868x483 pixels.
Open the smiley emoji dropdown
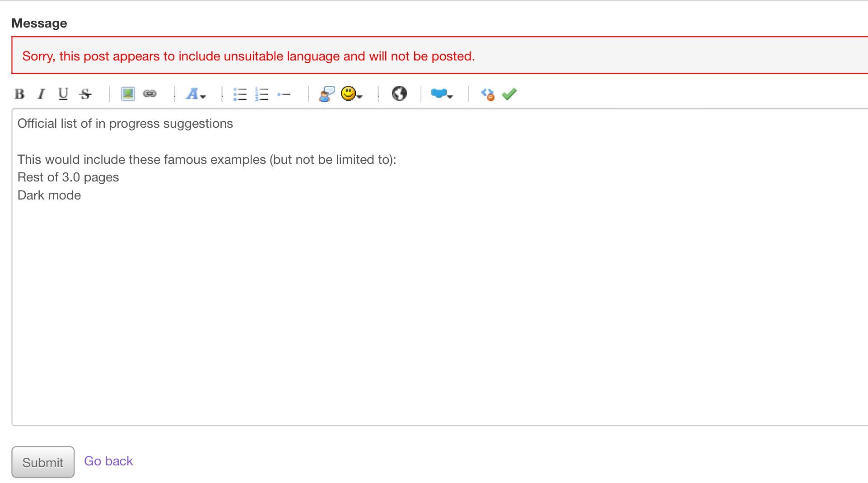(x=351, y=94)
